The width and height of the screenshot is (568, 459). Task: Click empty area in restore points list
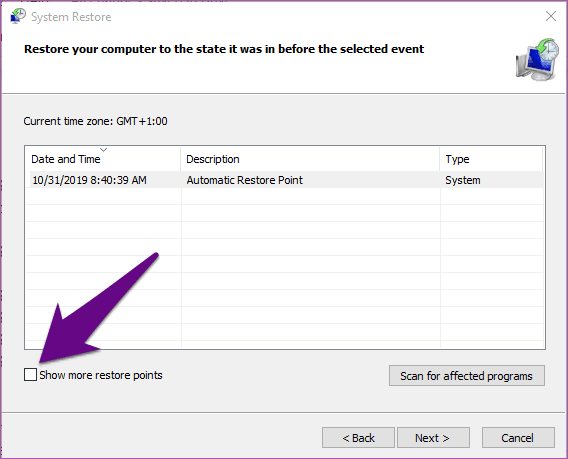click(x=285, y=268)
